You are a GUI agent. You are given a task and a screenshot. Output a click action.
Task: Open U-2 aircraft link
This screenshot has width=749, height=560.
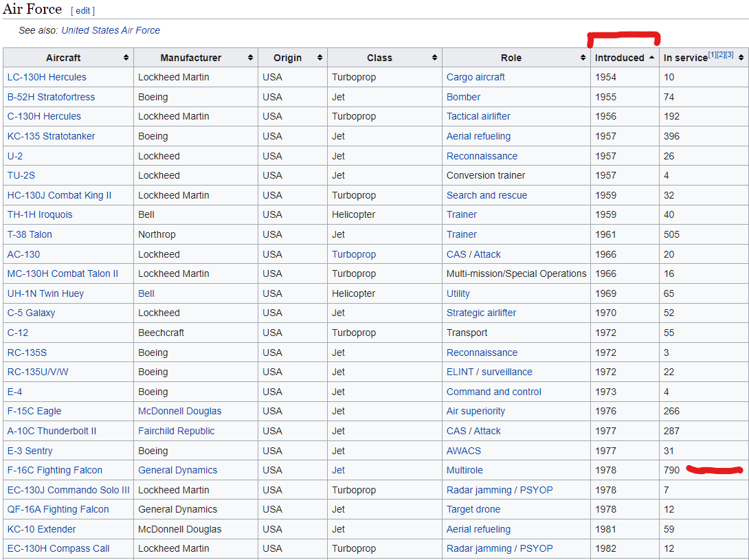[x=15, y=156]
